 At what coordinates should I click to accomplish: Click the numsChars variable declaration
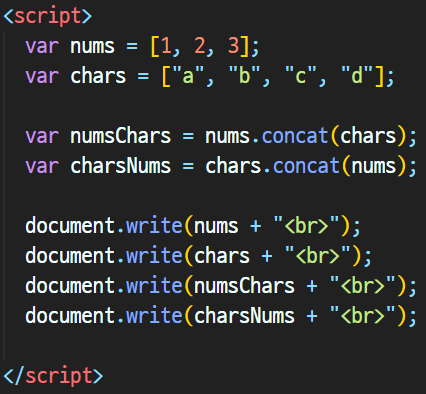[120, 136]
